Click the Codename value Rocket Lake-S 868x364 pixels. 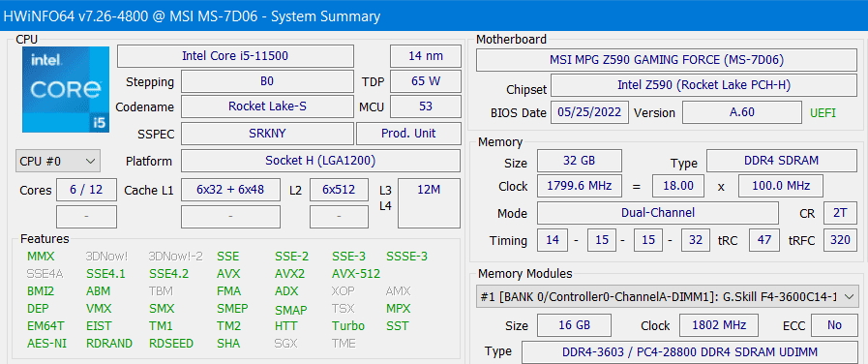[x=267, y=106]
